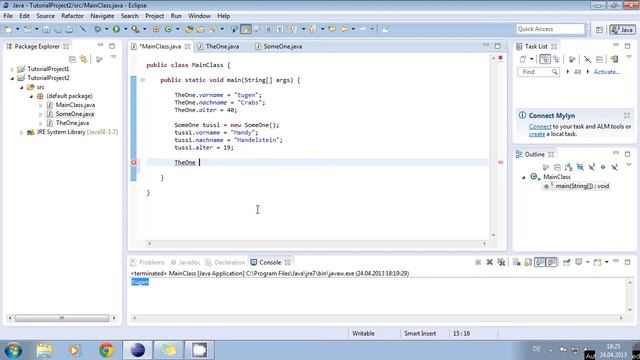Click the External Tools run icon
Screen dimensions: 640x360
tap(135, 29)
